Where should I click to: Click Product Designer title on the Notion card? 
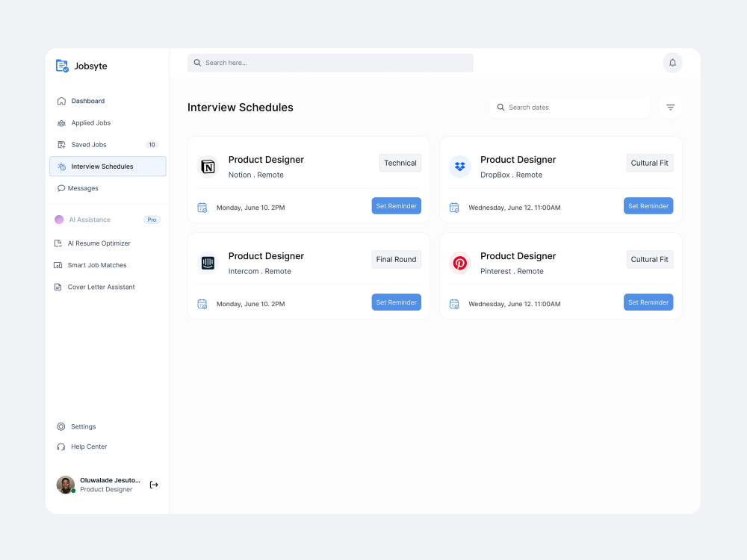point(266,160)
